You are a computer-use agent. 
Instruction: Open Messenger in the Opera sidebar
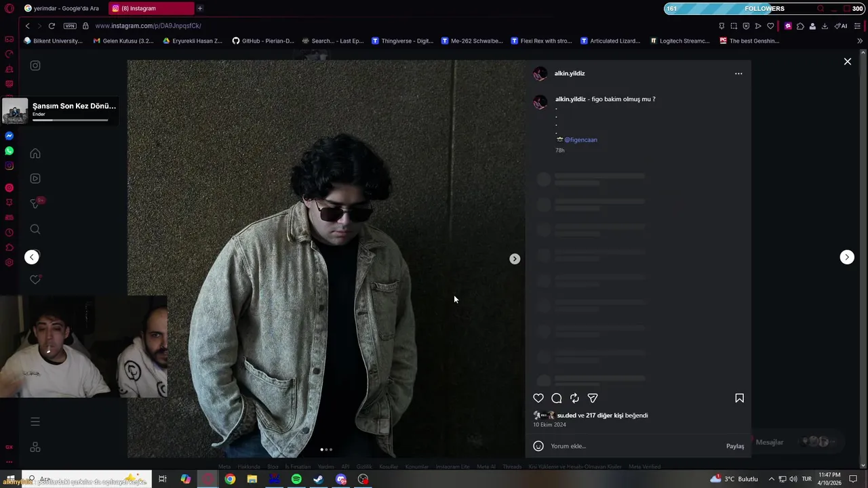point(9,136)
